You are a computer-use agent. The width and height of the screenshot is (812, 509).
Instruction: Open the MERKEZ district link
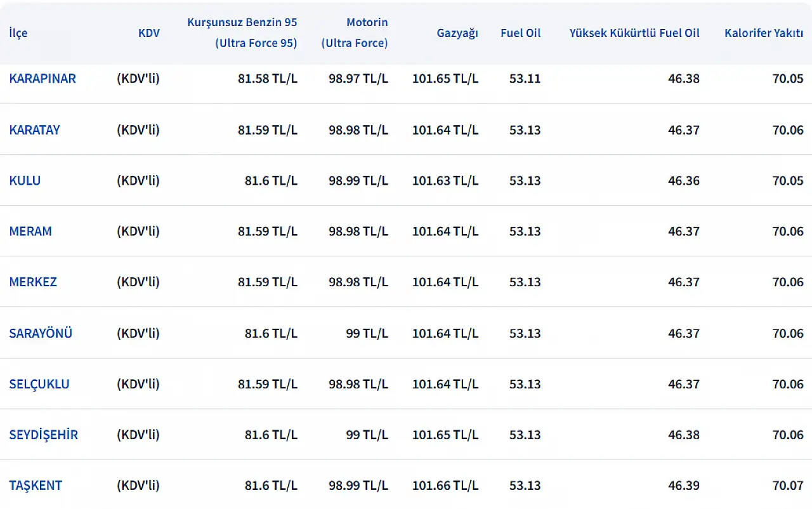coord(33,282)
